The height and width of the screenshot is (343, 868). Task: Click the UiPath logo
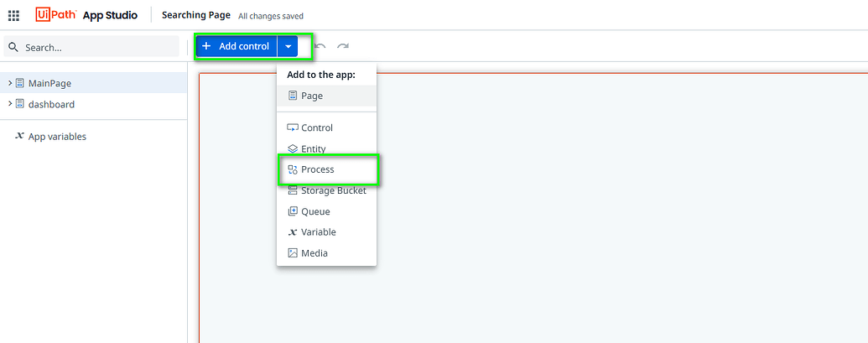[x=55, y=15]
